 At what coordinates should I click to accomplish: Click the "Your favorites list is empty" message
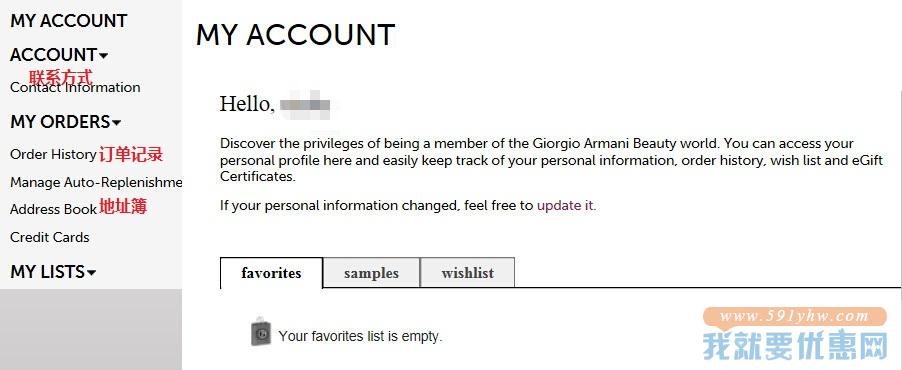[x=360, y=336]
